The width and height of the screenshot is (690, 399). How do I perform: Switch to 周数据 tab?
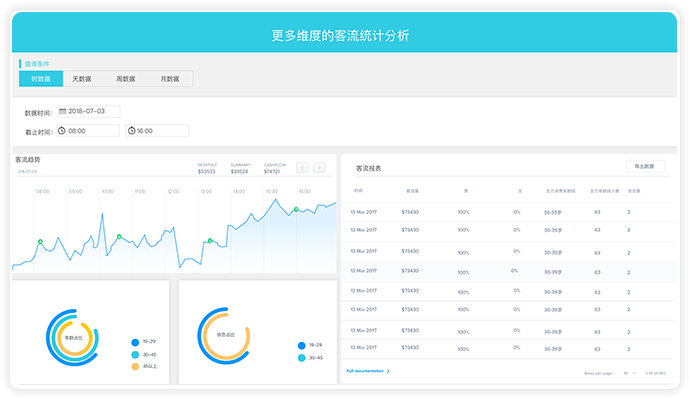click(x=126, y=79)
